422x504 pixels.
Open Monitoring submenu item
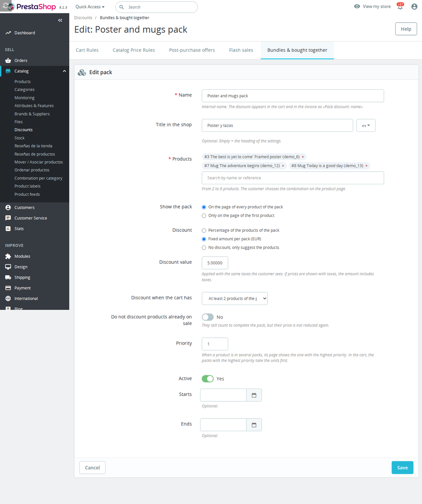coord(24,98)
